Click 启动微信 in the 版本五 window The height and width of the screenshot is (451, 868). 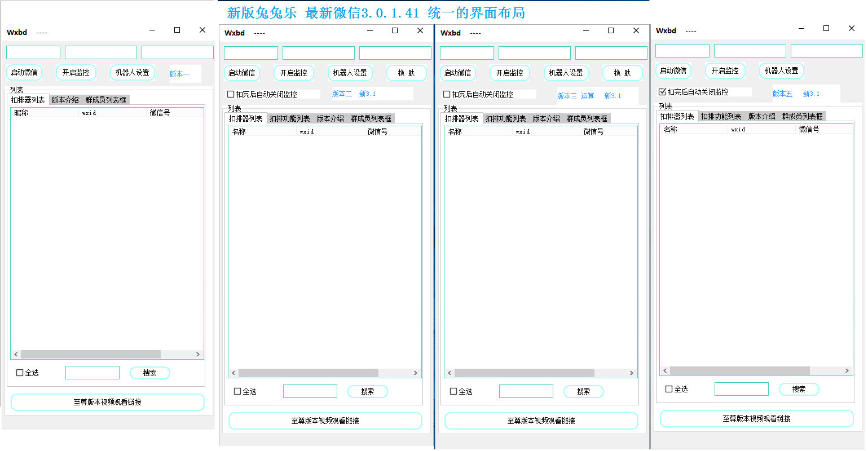coord(673,71)
